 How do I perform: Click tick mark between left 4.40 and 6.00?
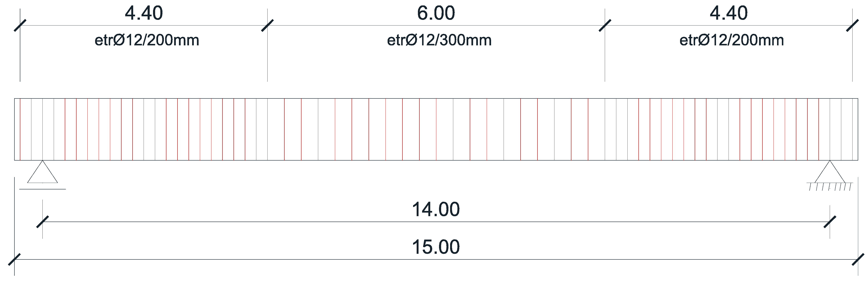click(x=268, y=25)
